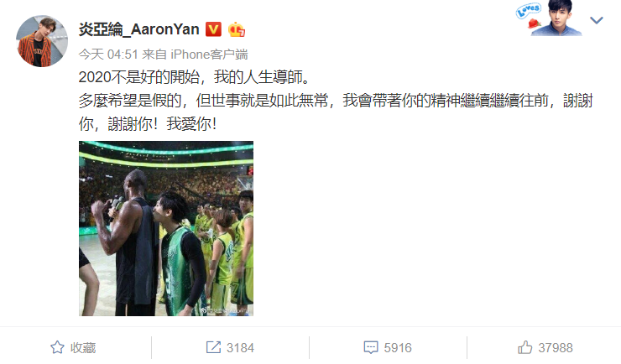Screen dimensions: 621x364
Task: Open the basketball court photo
Action: click(166, 228)
